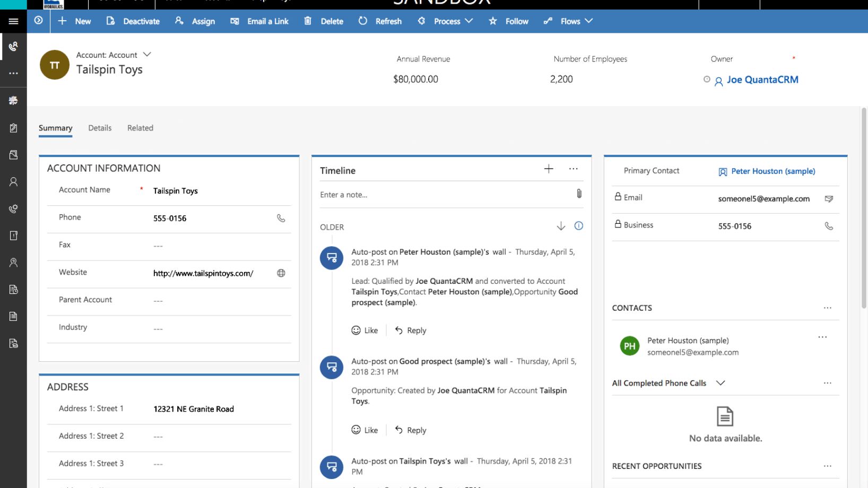Like the Good prospect wall auto-post
Screen dimensions: 868x488
[x=364, y=430]
